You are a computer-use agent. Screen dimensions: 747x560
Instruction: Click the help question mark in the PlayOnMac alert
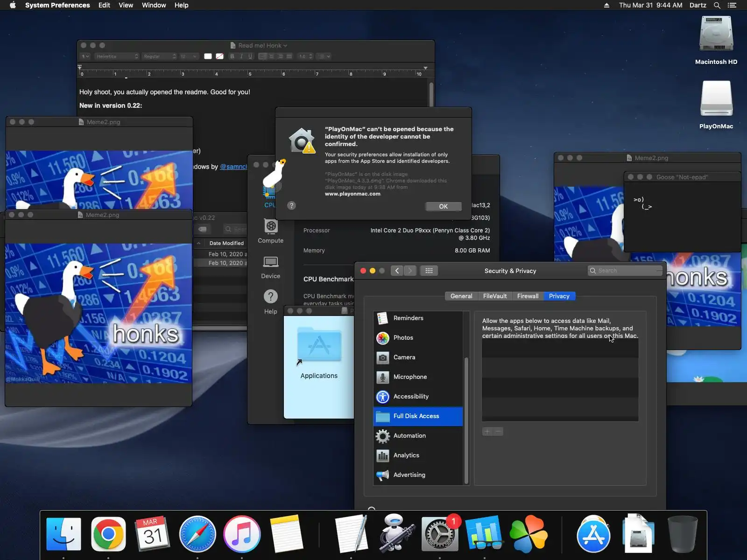[x=291, y=205]
